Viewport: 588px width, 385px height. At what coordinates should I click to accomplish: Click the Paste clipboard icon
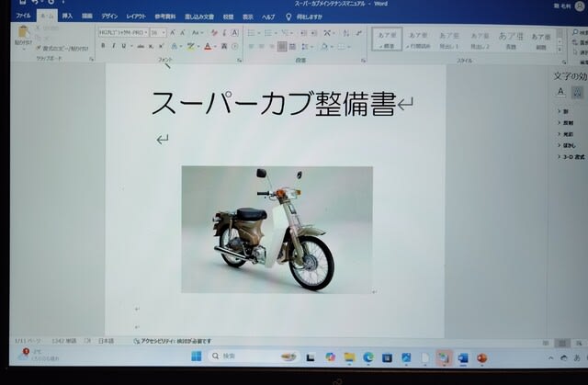pyautogui.click(x=23, y=32)
